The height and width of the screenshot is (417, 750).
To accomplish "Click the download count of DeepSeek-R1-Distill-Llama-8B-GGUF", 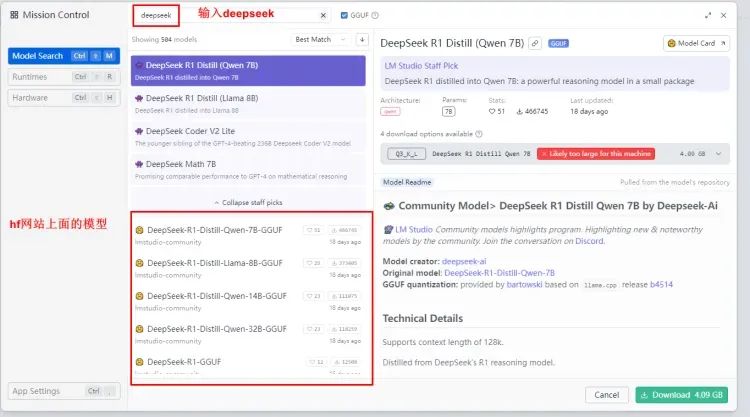I will pyautogui.click(x=344, y=263).
